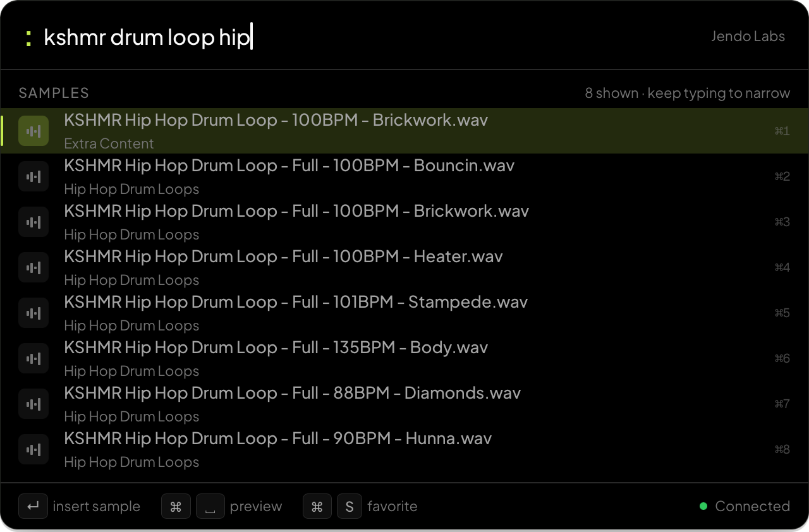Viewport: 809px width, 532px height.
Task: Click waveform icon for 100BPM Brickwork Extra Content
Action: click(33, 131)
